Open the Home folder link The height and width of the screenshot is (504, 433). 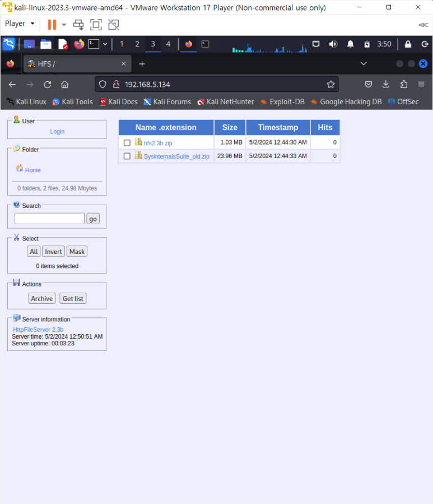click(x=32, y=170)
